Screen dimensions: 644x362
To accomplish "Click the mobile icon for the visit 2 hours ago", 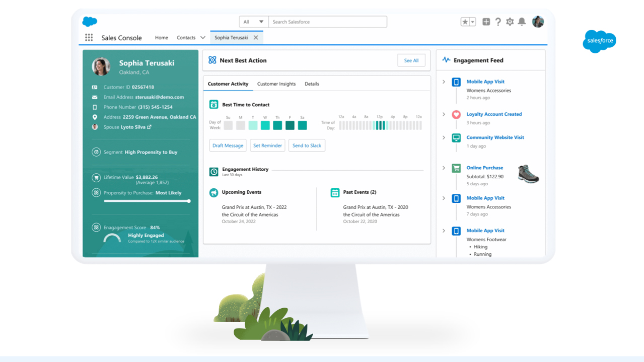I will tap(456, 82).
